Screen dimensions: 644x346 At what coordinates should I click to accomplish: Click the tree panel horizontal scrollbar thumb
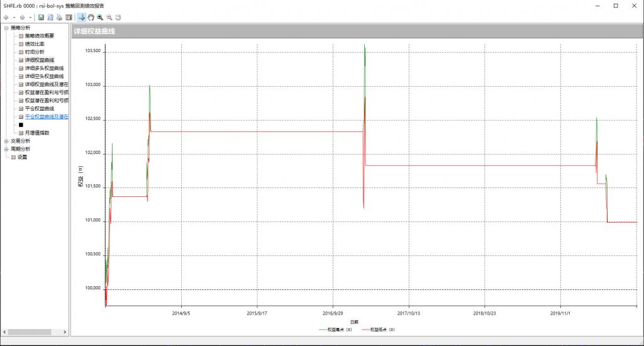pyautogui.click(x=30, y=332)
